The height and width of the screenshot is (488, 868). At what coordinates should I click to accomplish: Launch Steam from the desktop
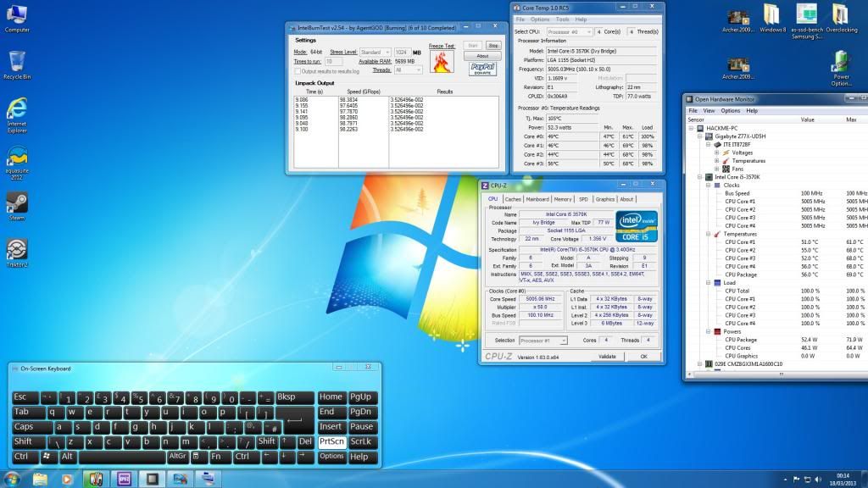17,207
